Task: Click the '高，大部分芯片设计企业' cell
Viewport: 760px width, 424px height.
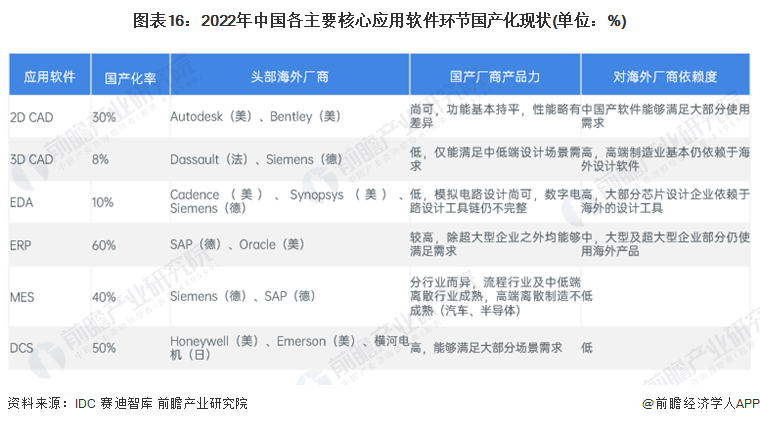Action: [665, 201]
